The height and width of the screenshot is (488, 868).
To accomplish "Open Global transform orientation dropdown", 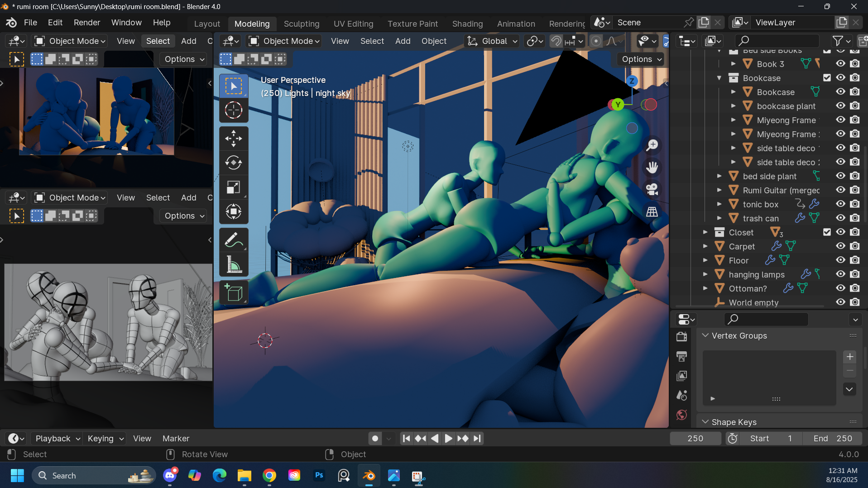I will 493,41.
